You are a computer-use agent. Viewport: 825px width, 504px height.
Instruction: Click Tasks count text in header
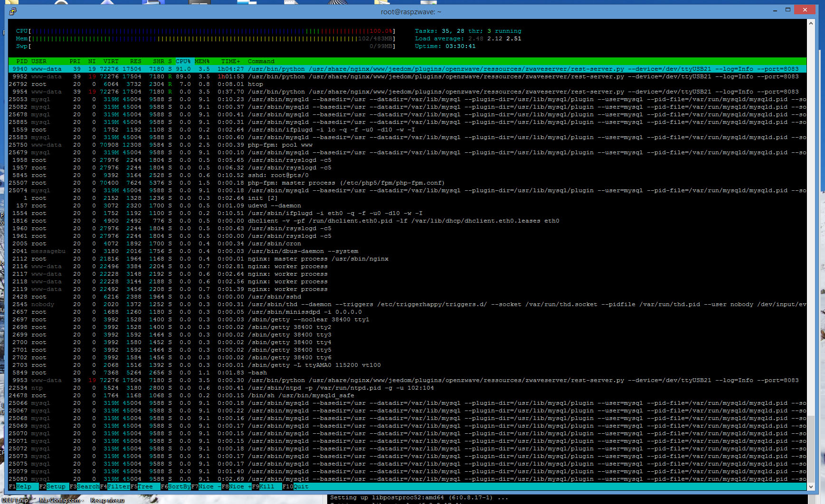(x=468, y=31)
